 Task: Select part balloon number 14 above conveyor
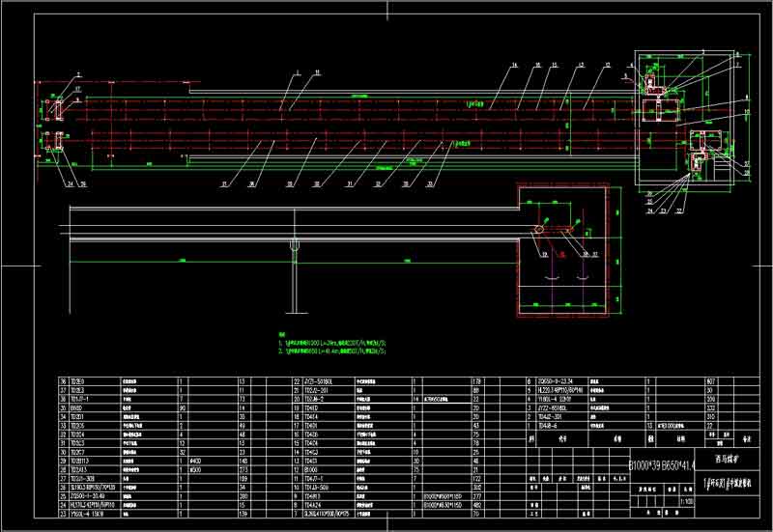coord(512,65)
